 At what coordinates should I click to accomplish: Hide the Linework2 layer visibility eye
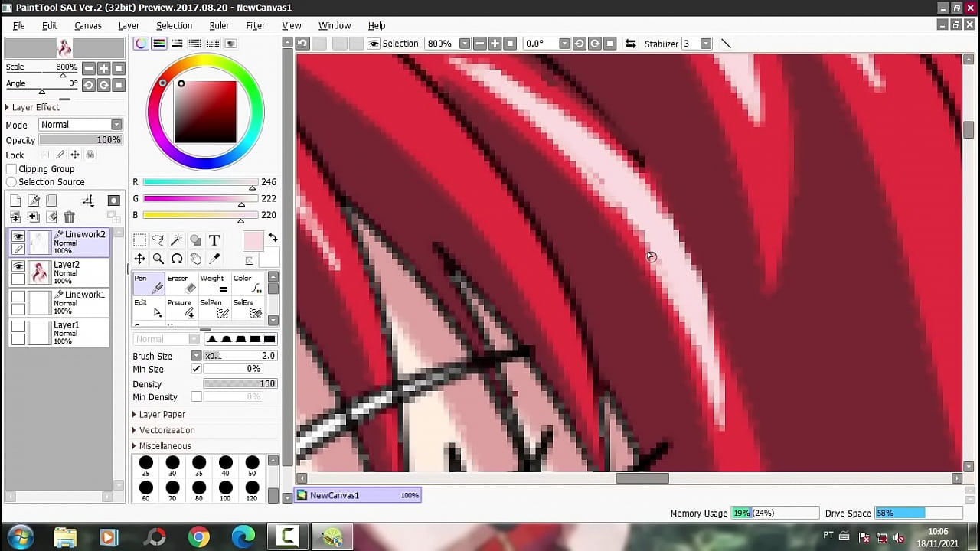coord(18,236)
